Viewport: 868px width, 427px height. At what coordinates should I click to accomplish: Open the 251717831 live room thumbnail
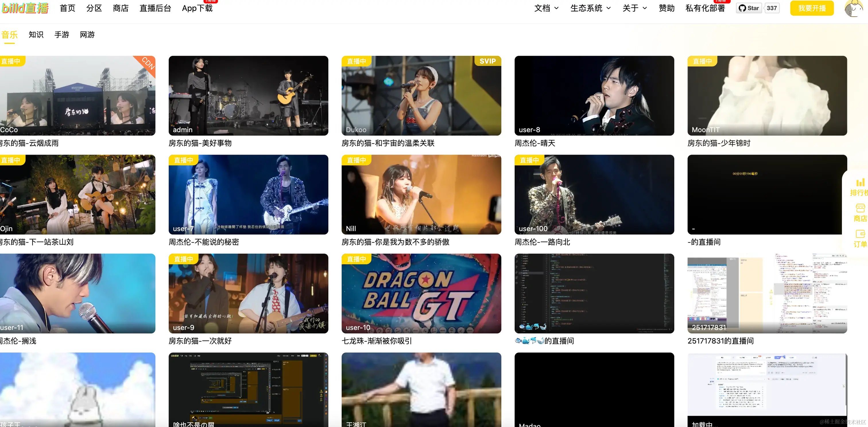[767, 294]
